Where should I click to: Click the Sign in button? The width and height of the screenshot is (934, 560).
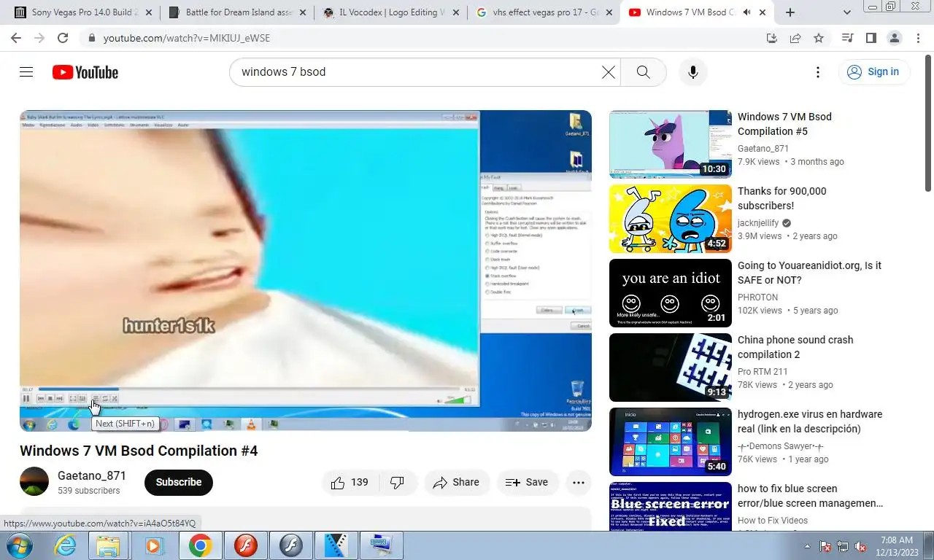[873, 71]
